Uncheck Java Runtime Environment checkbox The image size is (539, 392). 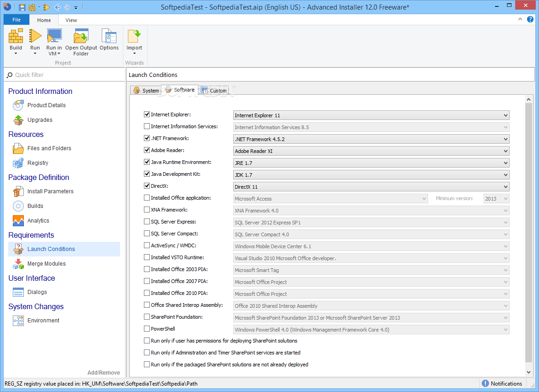click(x=147, y=162)
